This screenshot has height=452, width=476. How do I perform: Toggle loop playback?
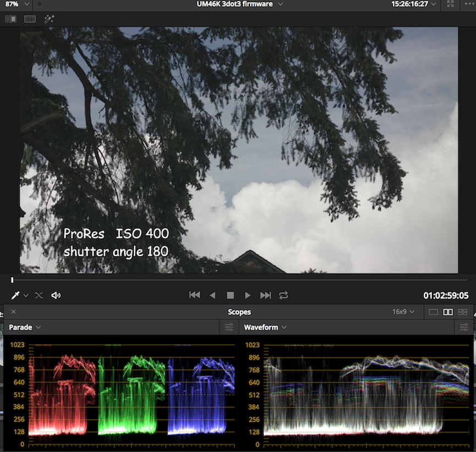[x=283, y=295]
